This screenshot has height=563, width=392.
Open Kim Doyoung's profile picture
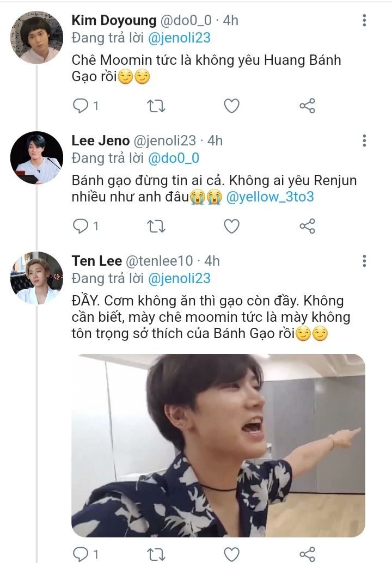point(36,38)
